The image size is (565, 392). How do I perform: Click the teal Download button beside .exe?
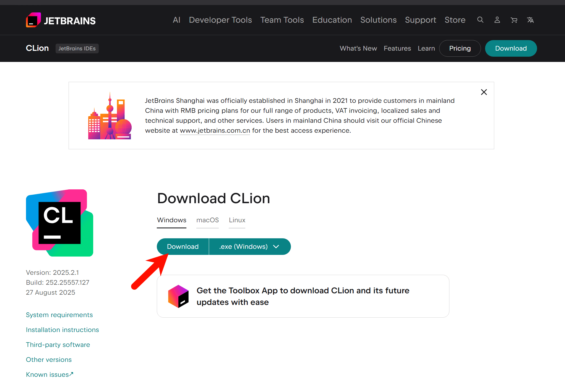(x=183, y=247)
